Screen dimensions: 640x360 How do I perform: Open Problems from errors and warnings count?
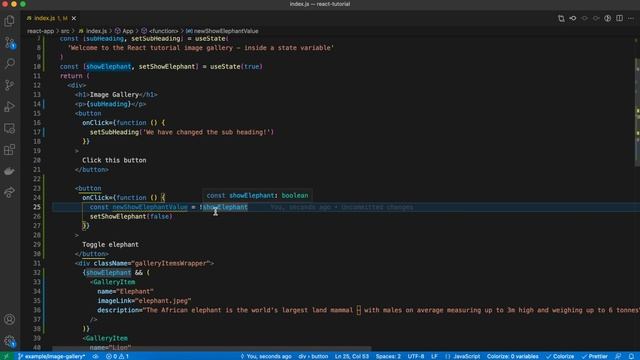[118, 356]
